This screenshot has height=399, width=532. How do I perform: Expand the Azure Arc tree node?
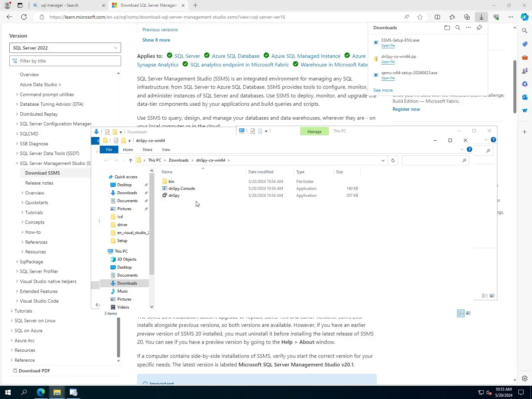coord(12,340)
